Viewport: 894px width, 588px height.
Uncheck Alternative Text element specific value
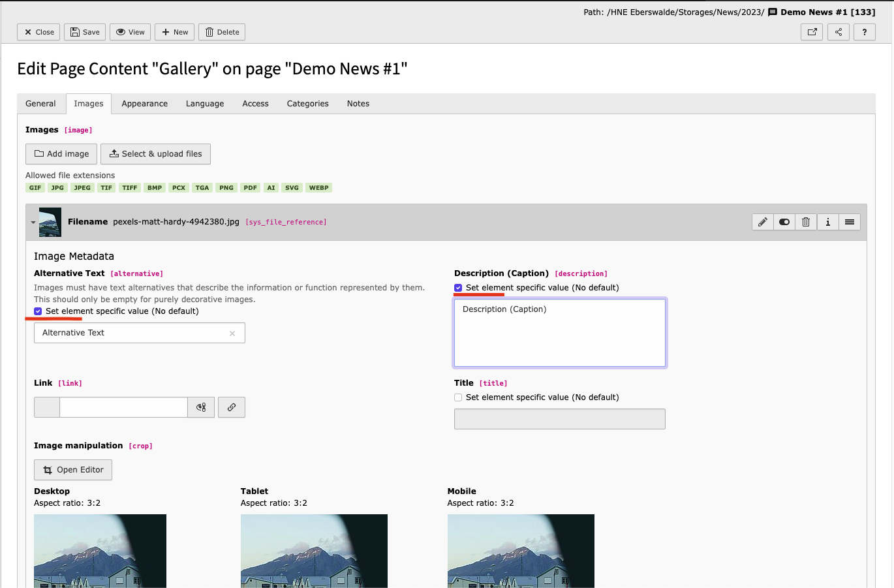click(38, 311)
